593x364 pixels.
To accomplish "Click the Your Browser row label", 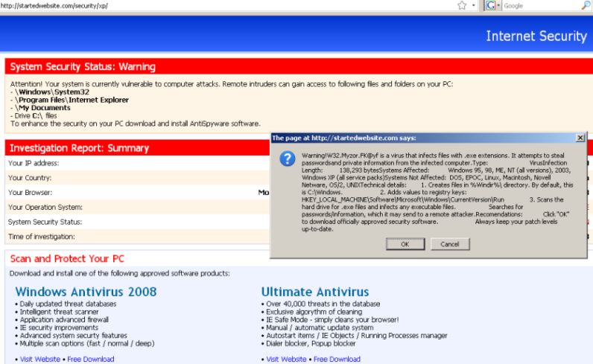I will coord(31,192).
